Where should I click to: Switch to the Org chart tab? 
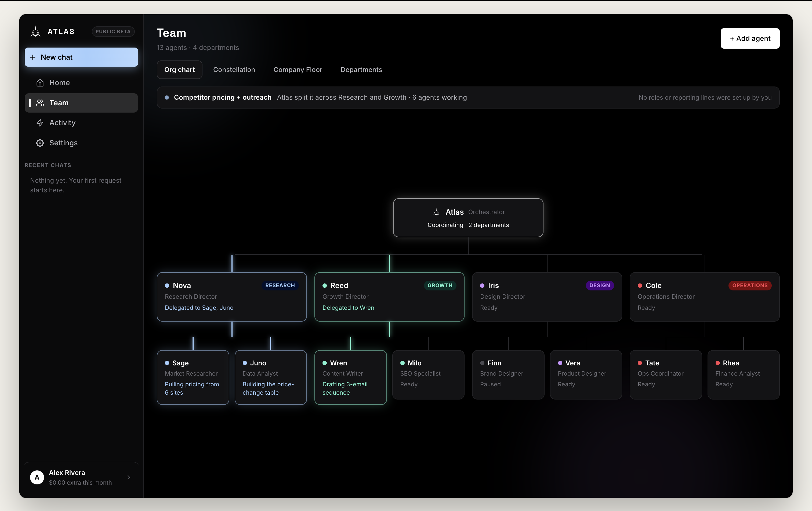point(179,70)
